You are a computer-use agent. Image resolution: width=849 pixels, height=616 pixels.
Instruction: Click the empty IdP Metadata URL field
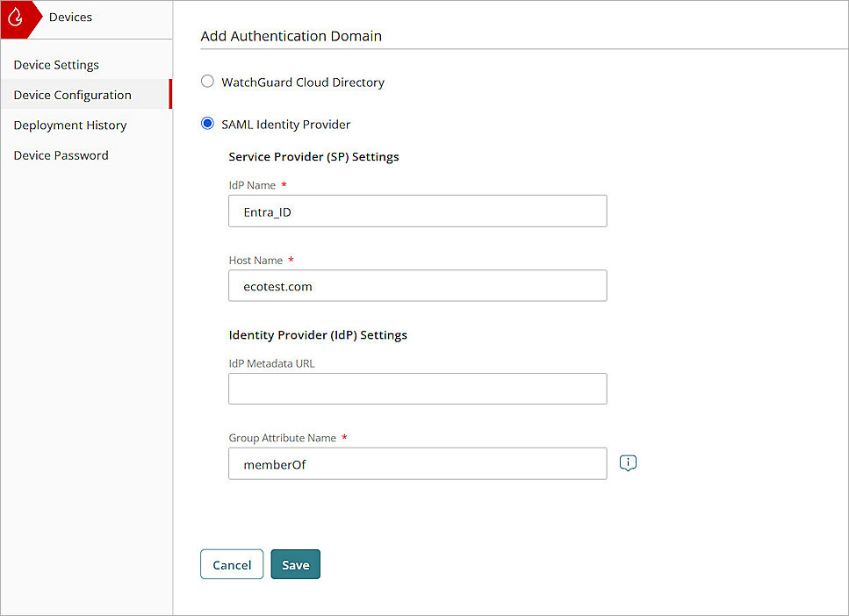pos(417,388)
